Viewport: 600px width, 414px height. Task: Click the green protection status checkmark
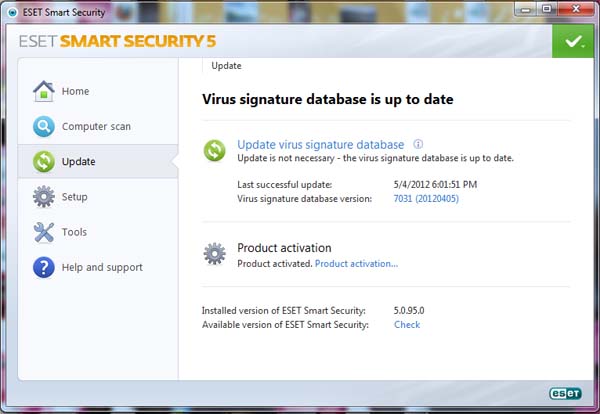[x=573, y=42]
